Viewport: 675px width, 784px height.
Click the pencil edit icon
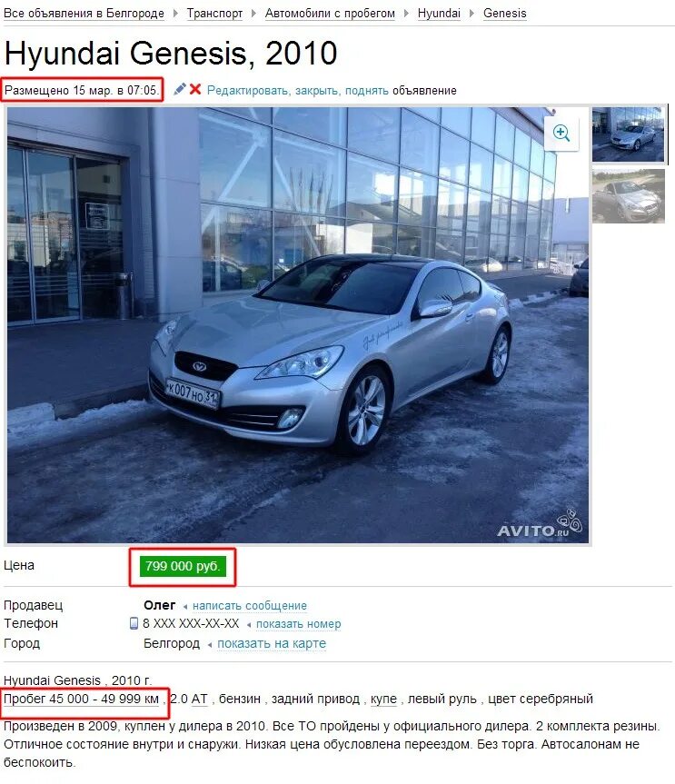point(180,90)
